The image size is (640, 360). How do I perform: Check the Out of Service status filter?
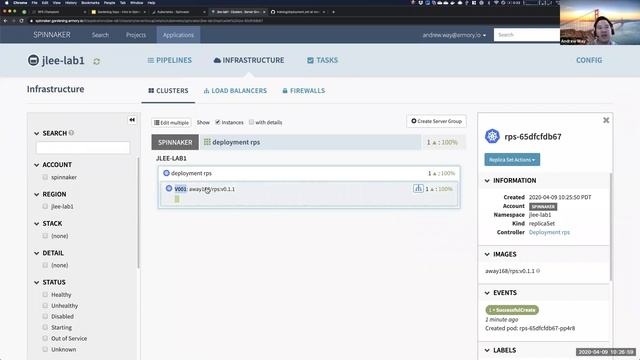[45, 338]
